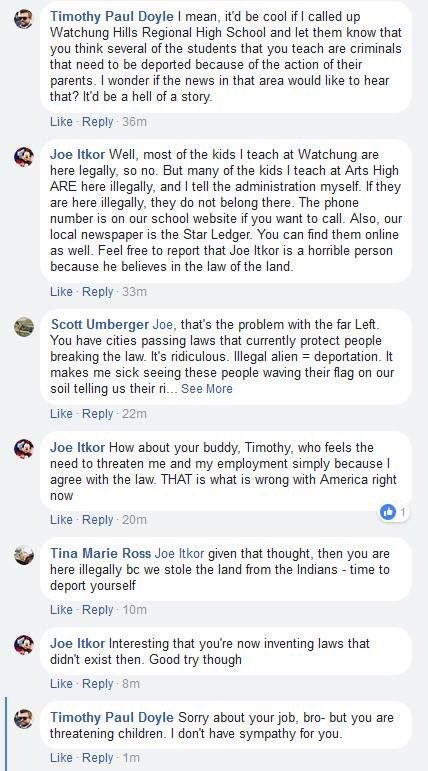Like Joe Itkor's 8m comment
Image resolution: width=428 pixels, height=771 pixels.
(x=61, y=683)
